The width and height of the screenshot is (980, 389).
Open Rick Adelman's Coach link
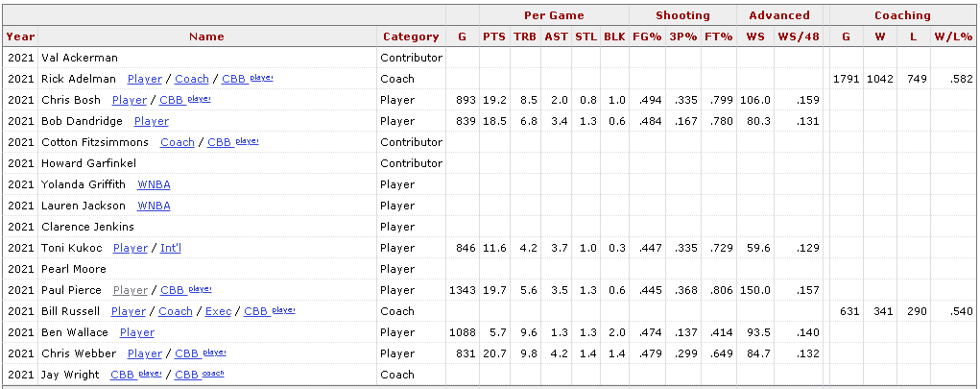click(192, 79)
